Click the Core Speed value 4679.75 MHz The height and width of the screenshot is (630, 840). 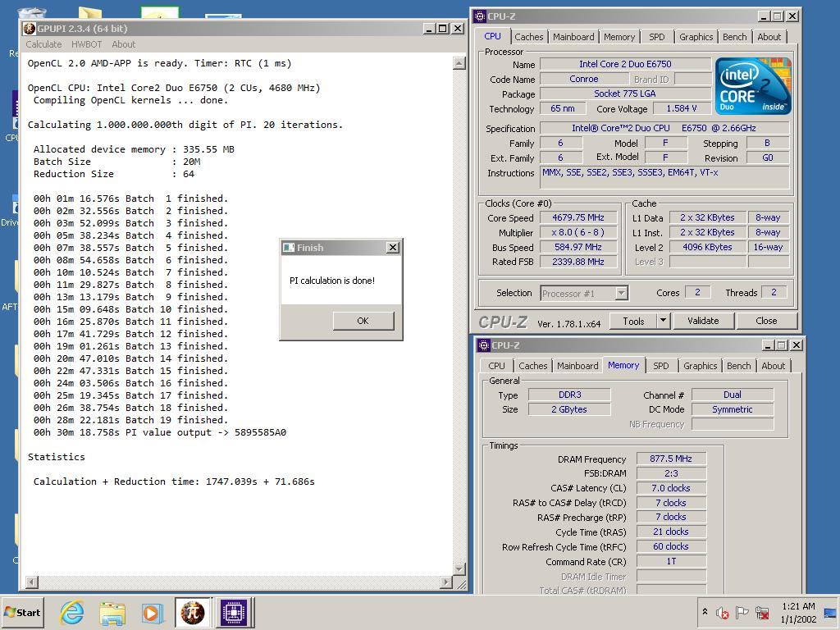click(x=578, y=217)
